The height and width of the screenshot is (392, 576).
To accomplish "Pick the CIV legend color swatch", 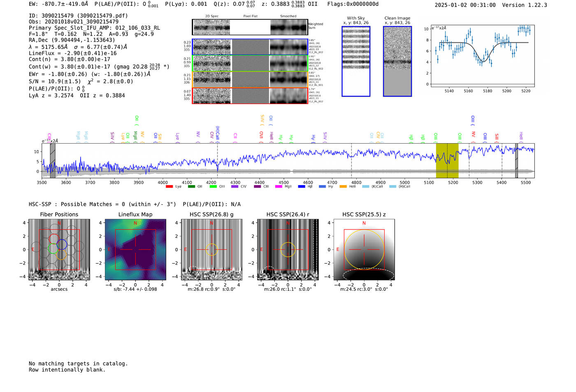I will tap(235, 187).
